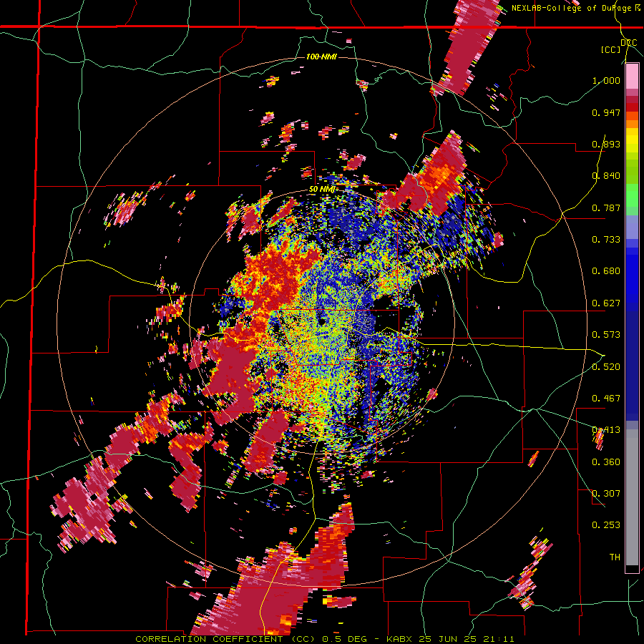Click the bright green segment of color scale

[632, 195]
